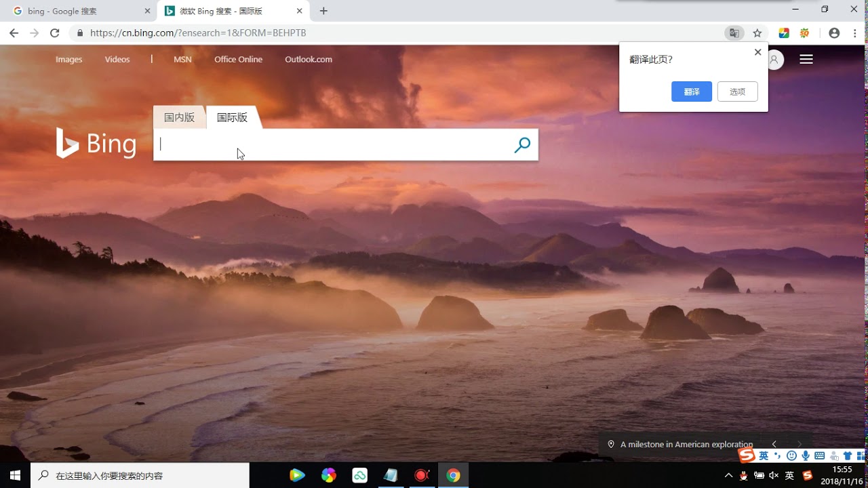Open the colorful pinwheel taskbar app
The height and width of the screenshot is (488, 868).
pyautogui.click(x=329, y=476)
